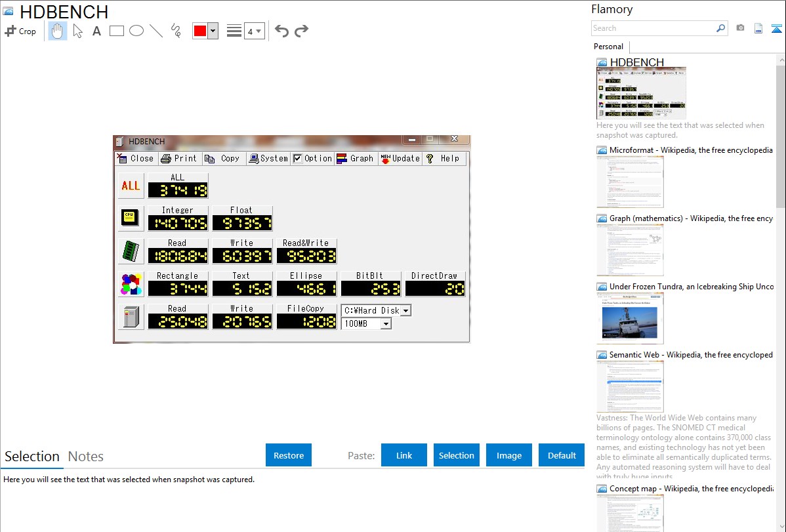Open the Under Frozen Tundra snapshot thumbnail
The height and width of the screenshot is (532, 786).
coord(630,319)
